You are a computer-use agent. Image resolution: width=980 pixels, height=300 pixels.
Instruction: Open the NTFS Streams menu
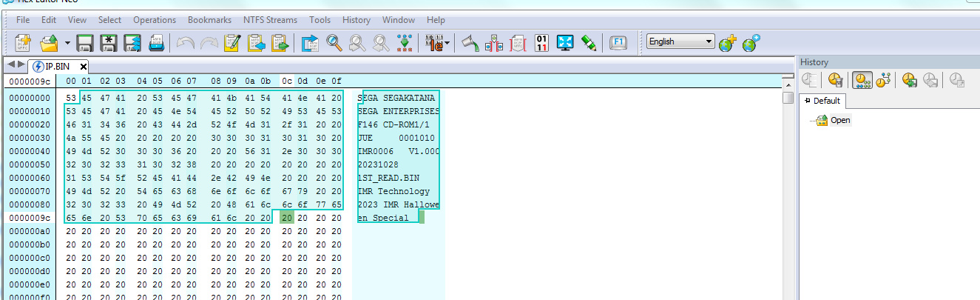(270, 20)
